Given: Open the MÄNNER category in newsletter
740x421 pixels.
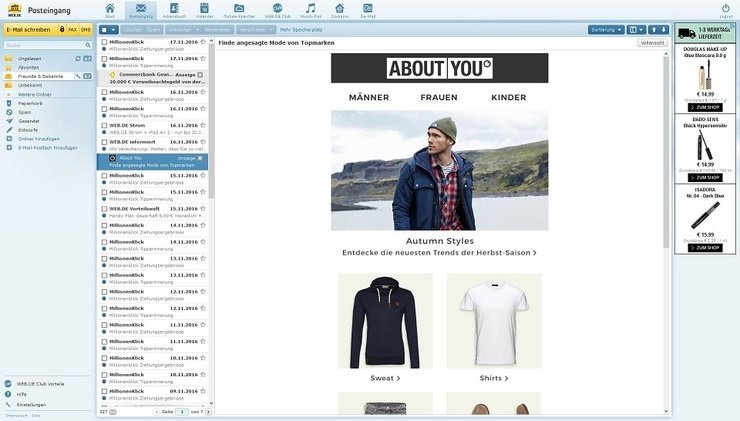Looking at the screenshot, I should click(369, 97).
